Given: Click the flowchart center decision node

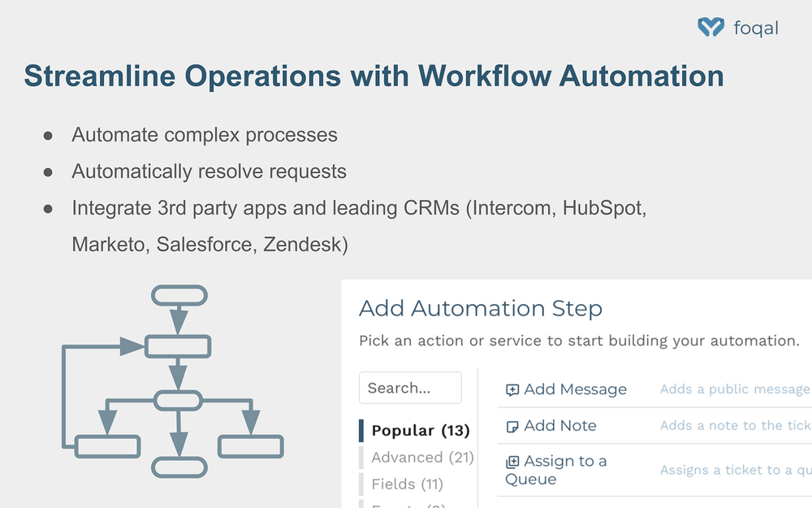Looking at the screenshot, I should pos(178,400).
